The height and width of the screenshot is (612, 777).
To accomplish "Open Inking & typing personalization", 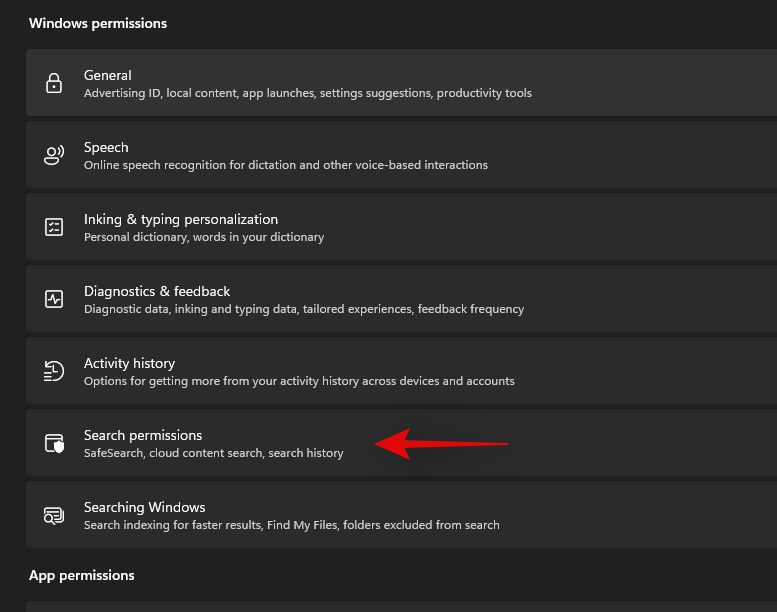I will 401,226.
